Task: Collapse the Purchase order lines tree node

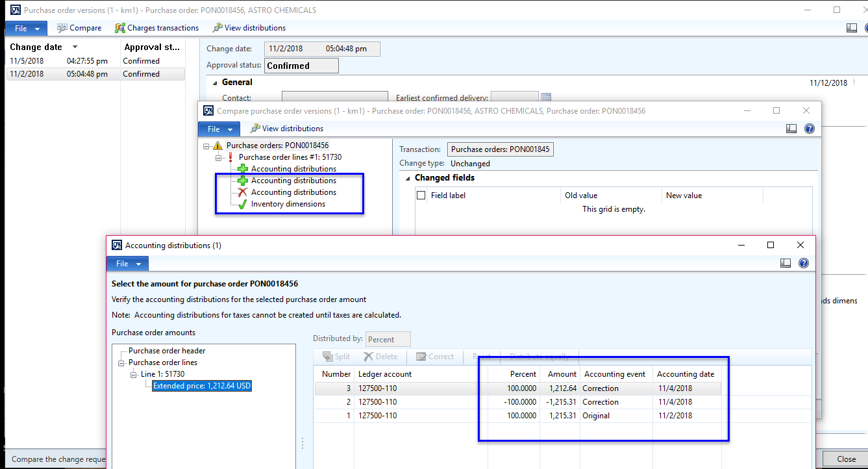Action: [121, 362]
